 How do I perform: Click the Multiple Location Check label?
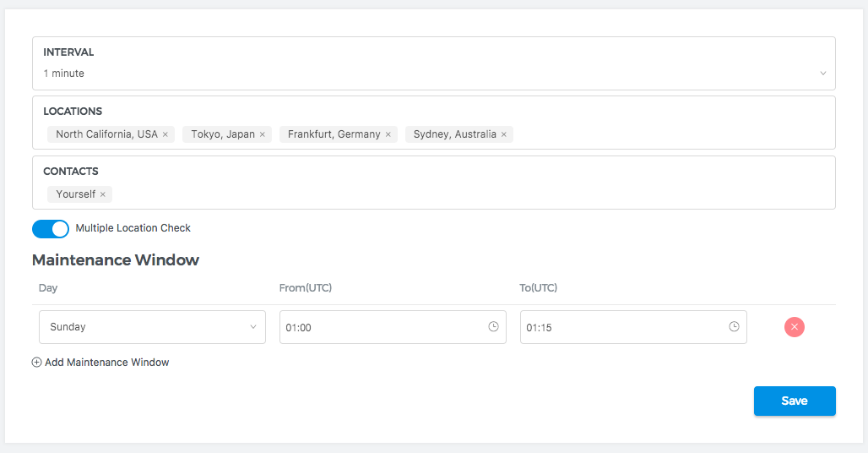click(x=133, y=228)
